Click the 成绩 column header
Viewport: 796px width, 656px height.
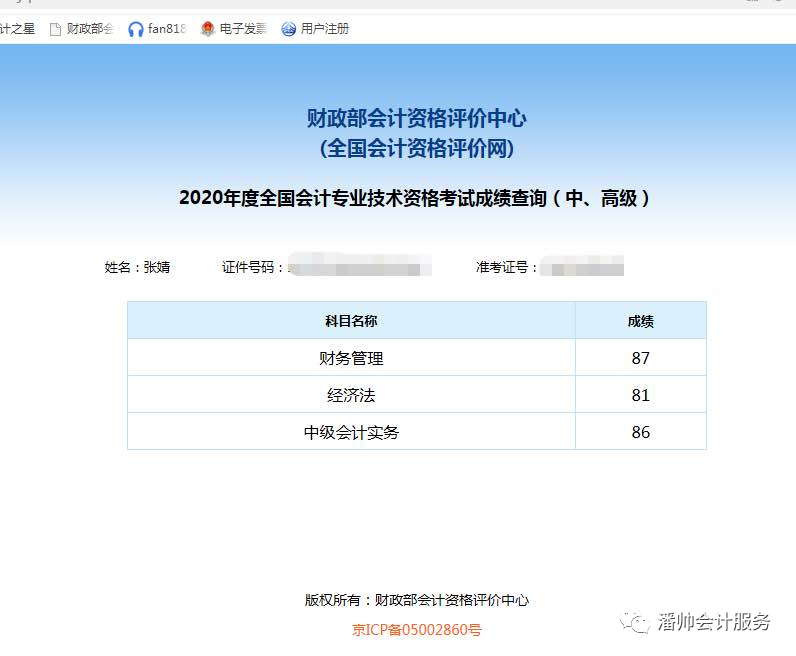[x=641, y=320]
